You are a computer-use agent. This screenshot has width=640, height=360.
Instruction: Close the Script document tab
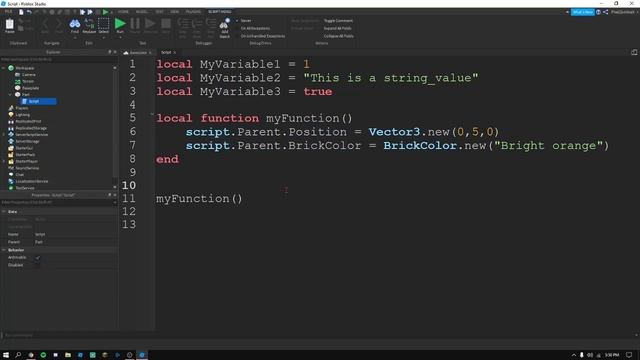pos(175,53)
